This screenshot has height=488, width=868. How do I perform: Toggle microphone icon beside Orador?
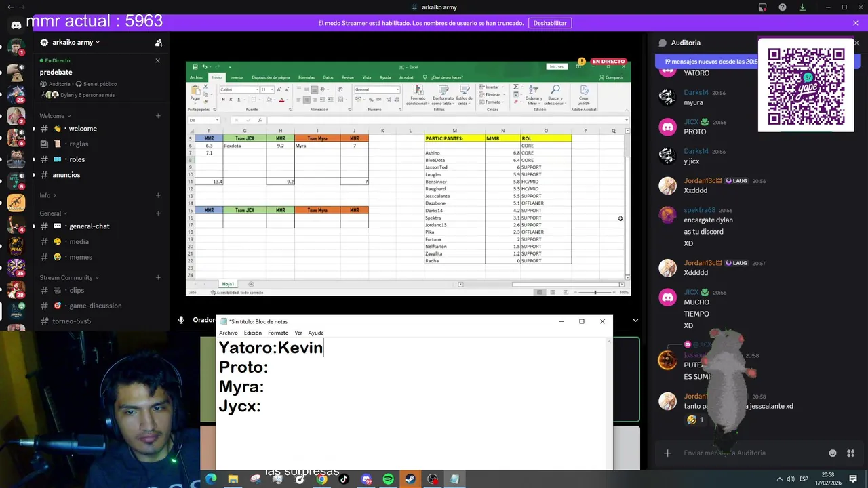pos(181,320)
